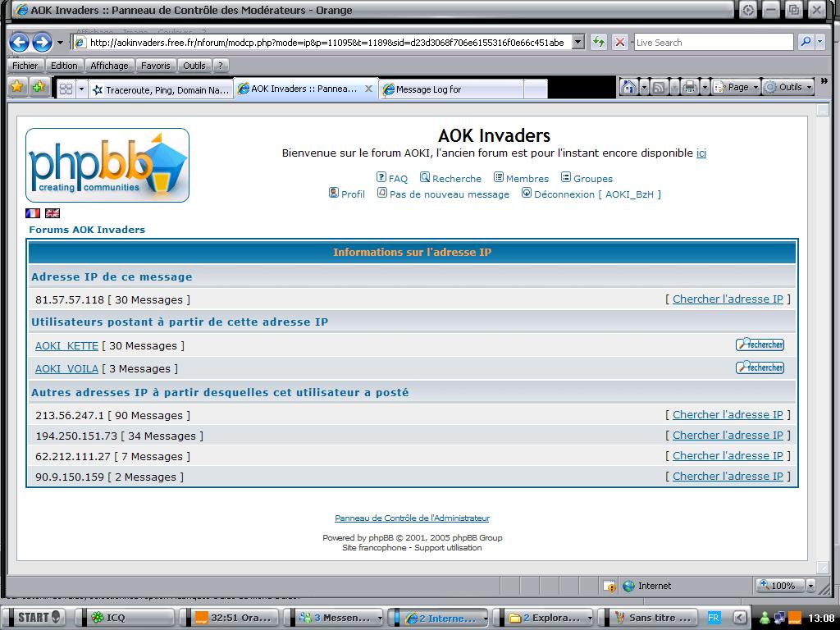The image size is (840, 630).
Task: Open the AOKI_VOILA user link
Action: pos(67,369)
